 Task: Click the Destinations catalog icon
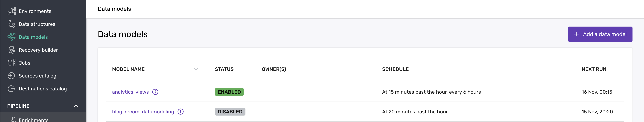point(11,89)
